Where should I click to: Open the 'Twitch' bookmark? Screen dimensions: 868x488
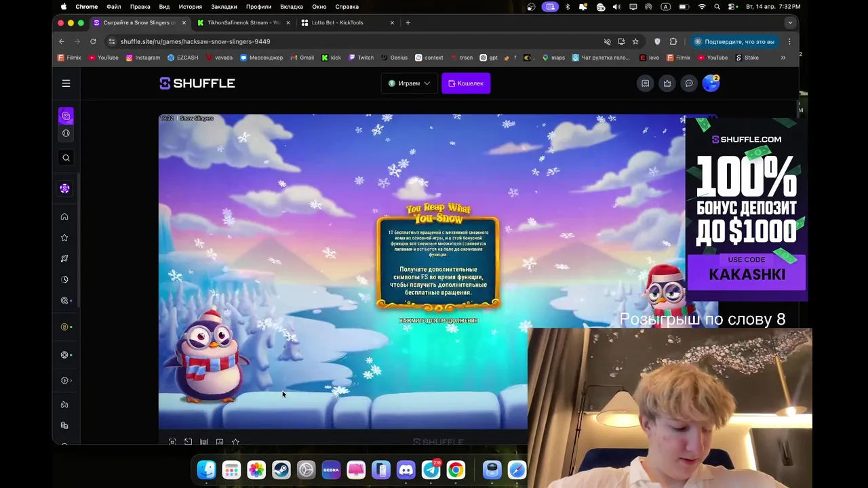[x=361, y=58]
